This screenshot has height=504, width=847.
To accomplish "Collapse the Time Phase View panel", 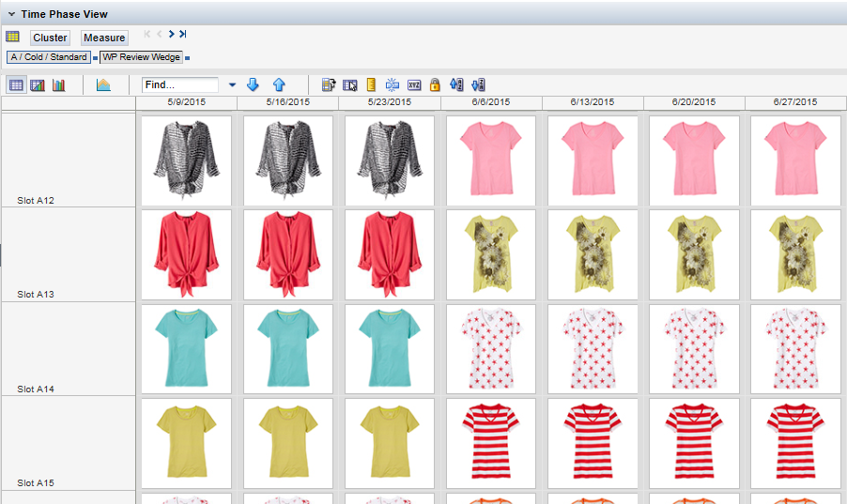I will point(11,15).
